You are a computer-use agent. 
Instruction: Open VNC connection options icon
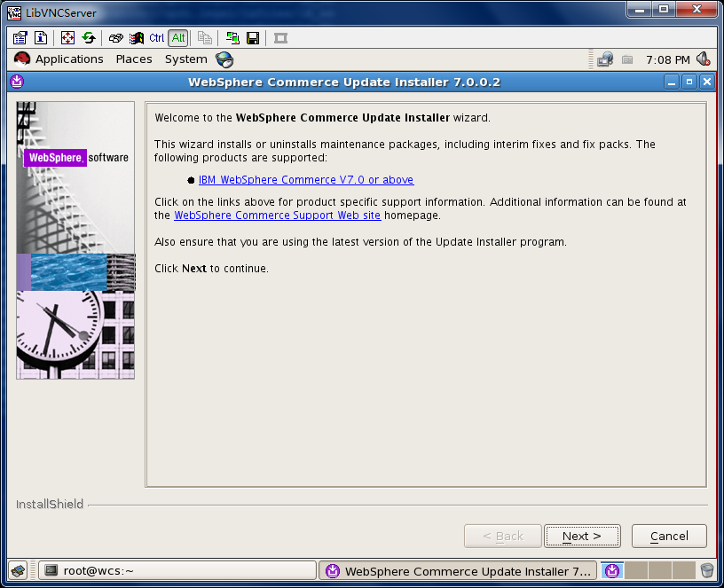20,38
